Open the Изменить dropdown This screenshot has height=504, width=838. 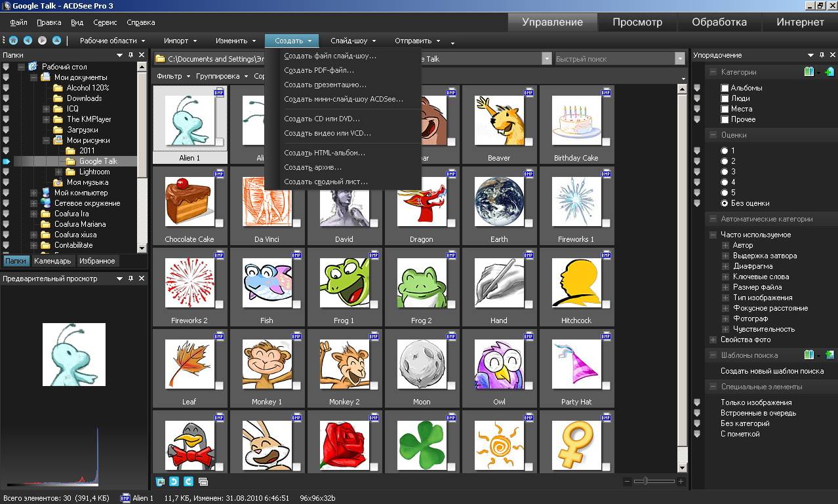235,41
